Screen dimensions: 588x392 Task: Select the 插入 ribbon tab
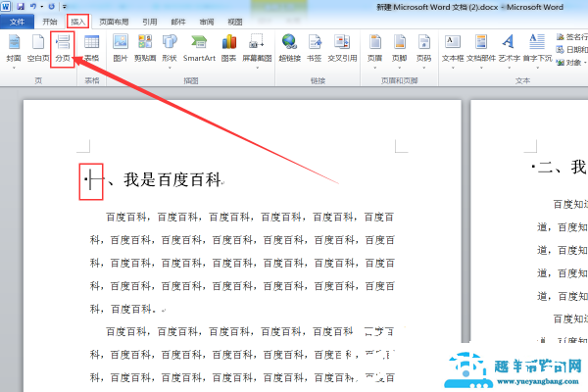click(x=78, y=22)
